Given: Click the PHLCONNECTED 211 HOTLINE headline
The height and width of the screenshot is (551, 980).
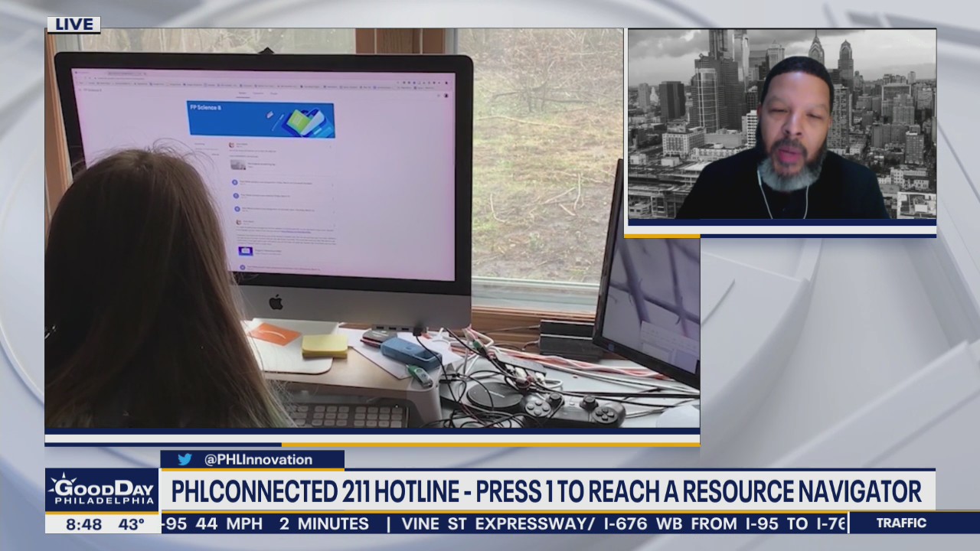Looking at the screenshot, I should (546, 491).
